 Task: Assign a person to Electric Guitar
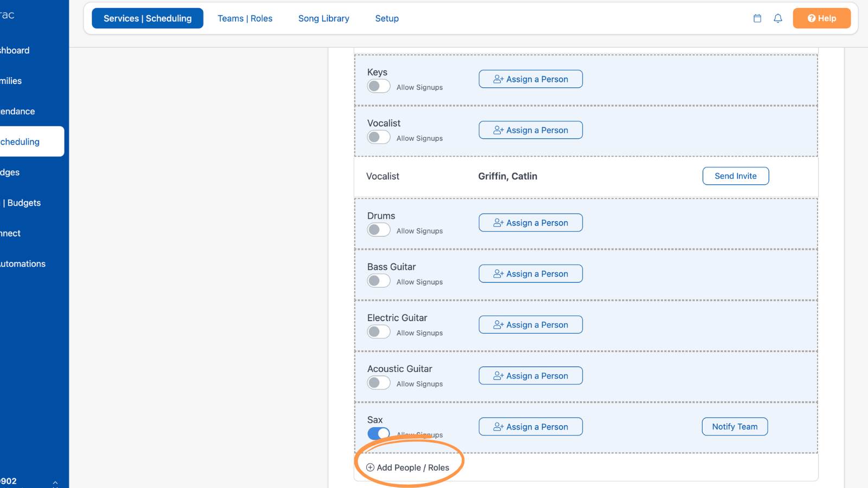tap(531, 325)
